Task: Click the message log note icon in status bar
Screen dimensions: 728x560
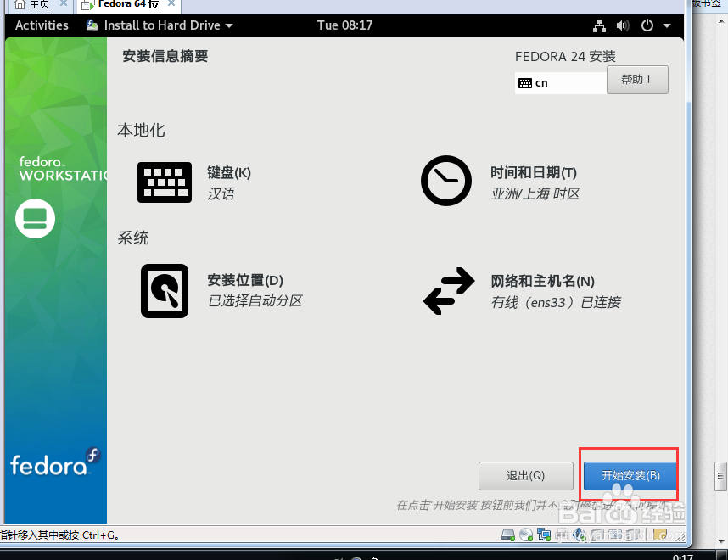Action: tap(660, 535)
